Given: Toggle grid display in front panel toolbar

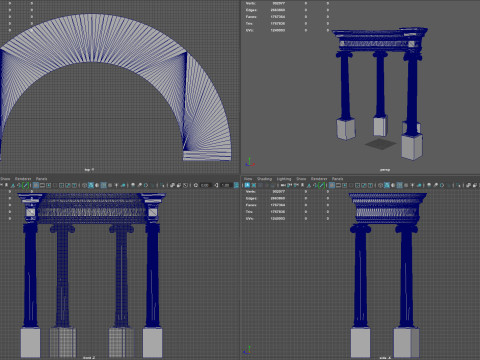Looking at the screenshot, I should pyautogui.click(x=35, y=185).
